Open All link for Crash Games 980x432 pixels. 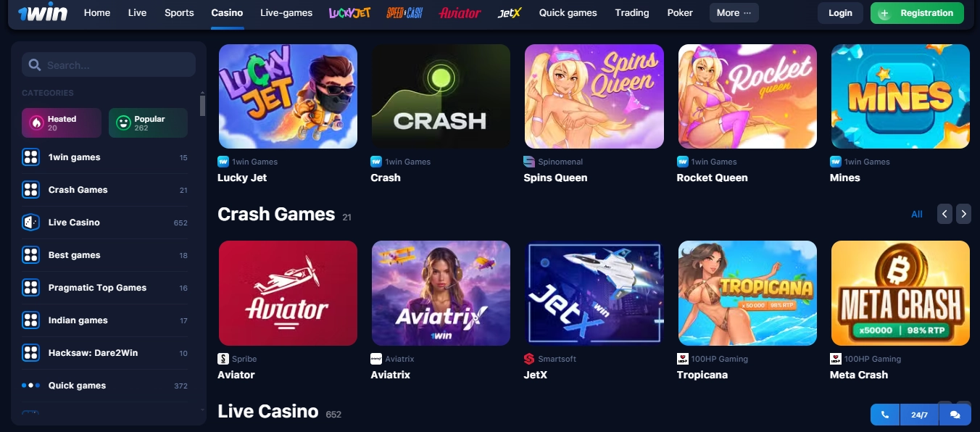917,214
